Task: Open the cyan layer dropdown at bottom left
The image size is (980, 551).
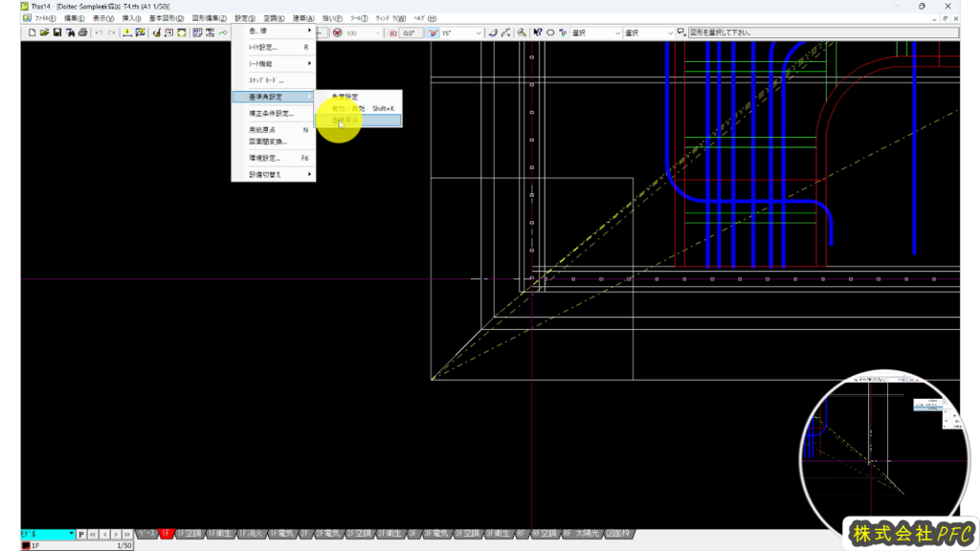Action: 48,534
